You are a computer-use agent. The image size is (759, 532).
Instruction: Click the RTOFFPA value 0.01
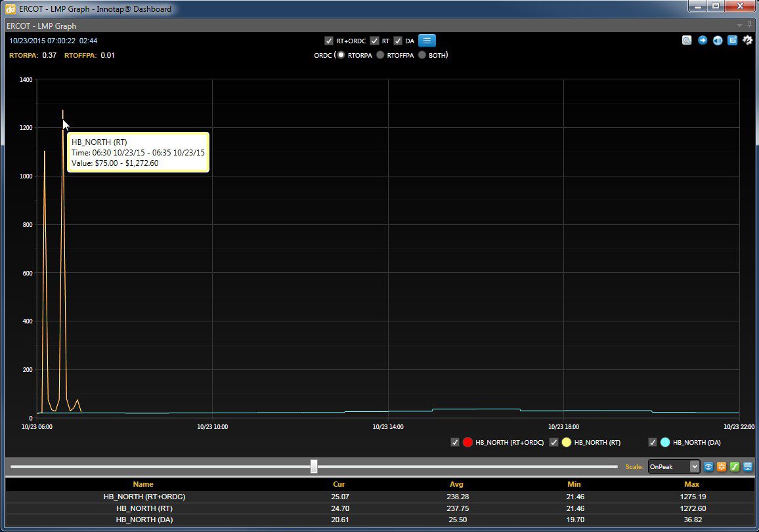pyautogui.click(x=108, y=55)
